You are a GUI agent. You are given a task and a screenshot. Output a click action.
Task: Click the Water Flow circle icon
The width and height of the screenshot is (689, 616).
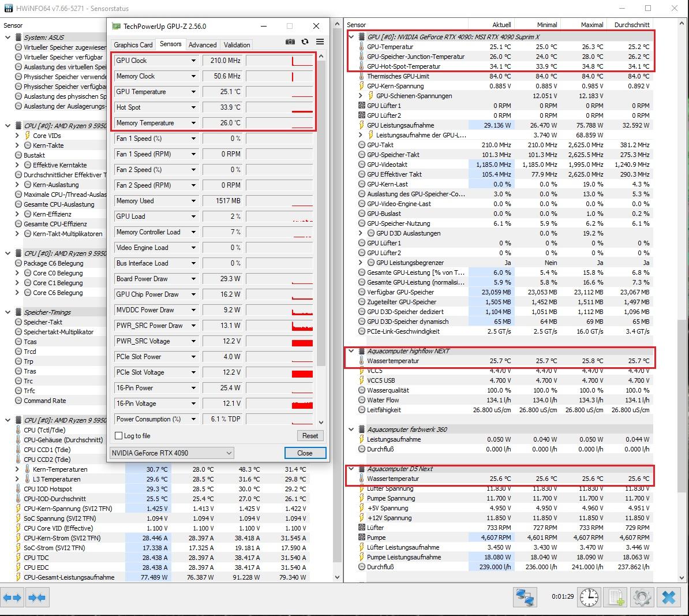(362, 400)
